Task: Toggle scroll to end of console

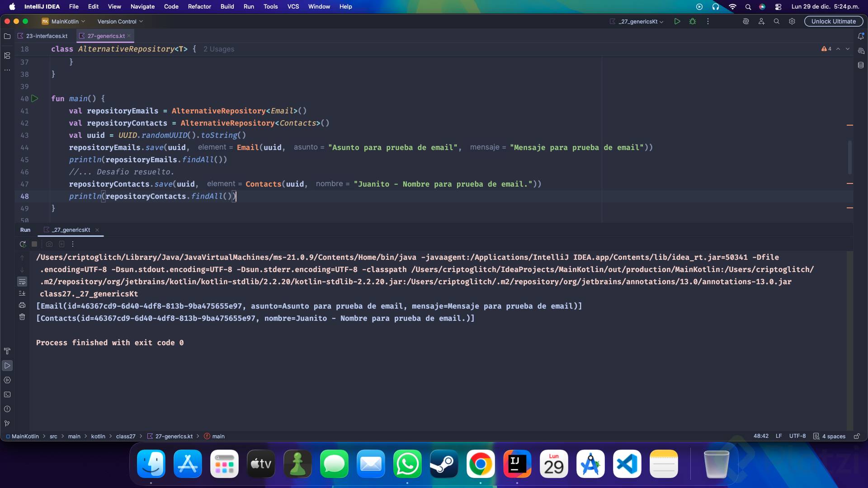Action: pos(22,293)
